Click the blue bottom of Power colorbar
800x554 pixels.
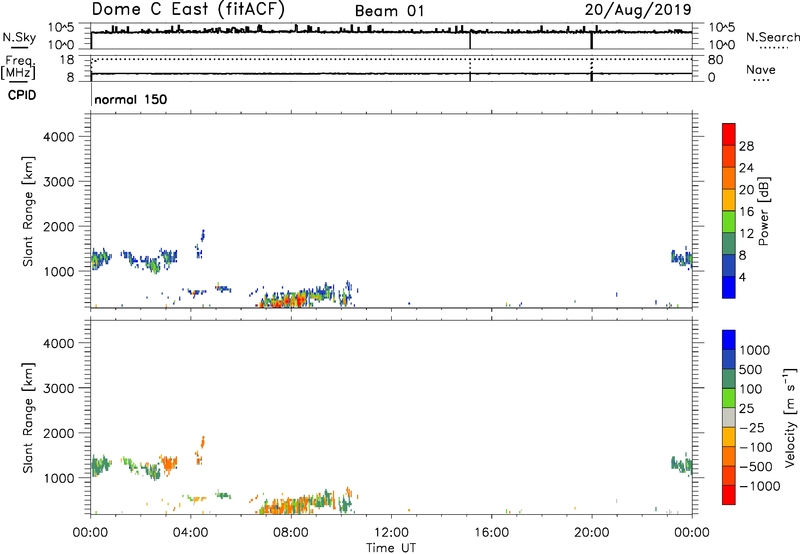(729, 287)
